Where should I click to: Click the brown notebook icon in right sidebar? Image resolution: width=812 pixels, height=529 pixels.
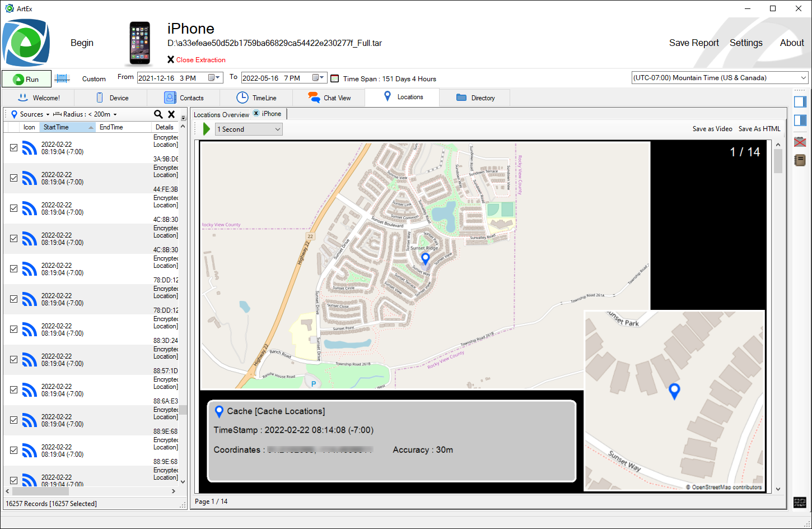800,160
